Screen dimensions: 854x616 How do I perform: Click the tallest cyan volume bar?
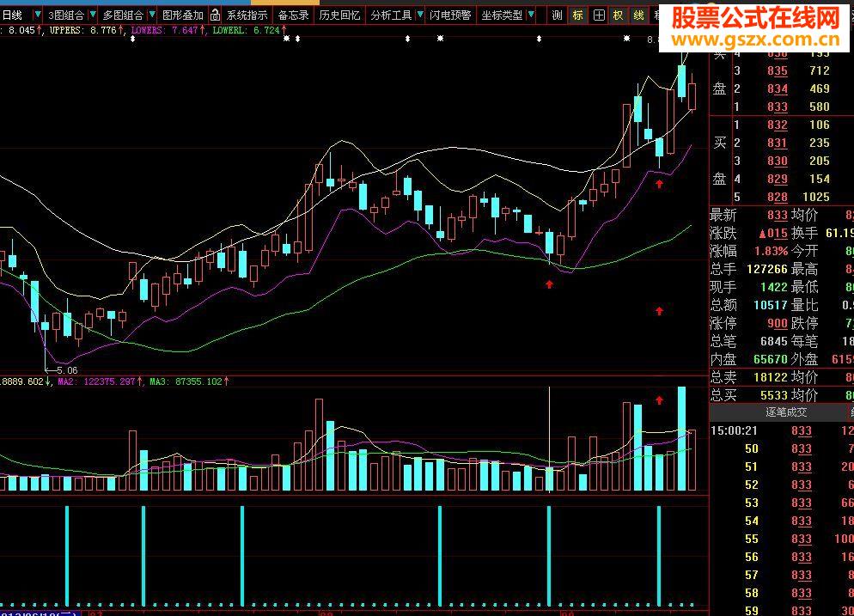[681, 439]
